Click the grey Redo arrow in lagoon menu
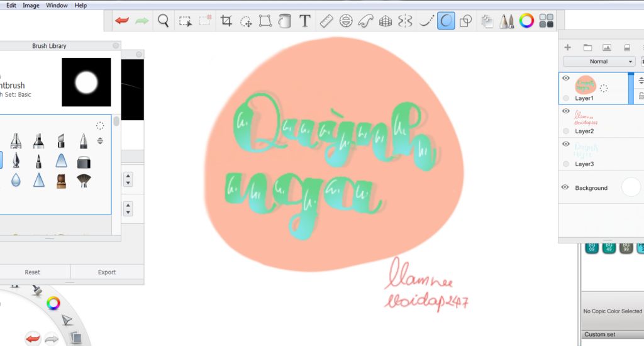This screenshot has height=346, width=644. 52,338
